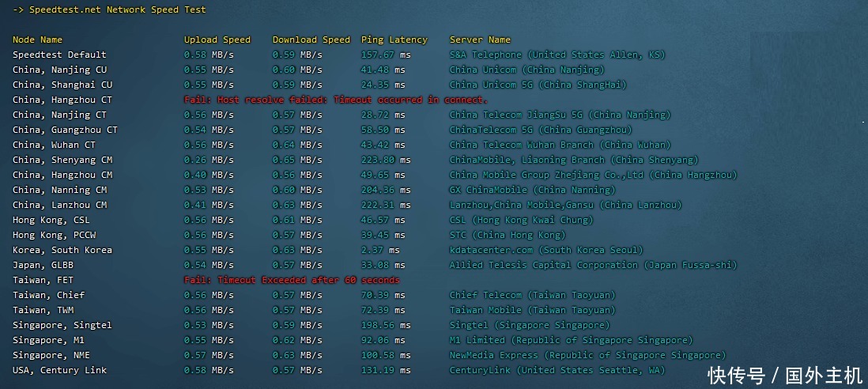The width and height of the screenshot is (868, 389).
Task: Click the 0.40 MB/s upload speed value
Action: pos(209,174)
